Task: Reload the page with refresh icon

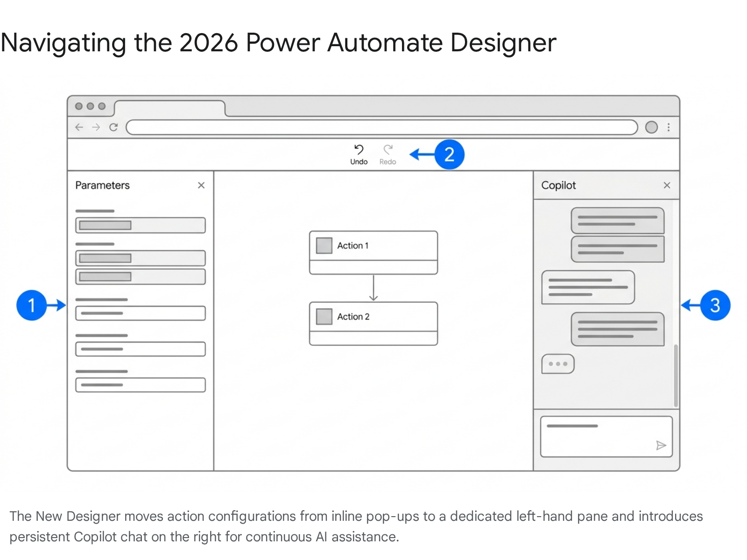Action: tap(113, 127)
